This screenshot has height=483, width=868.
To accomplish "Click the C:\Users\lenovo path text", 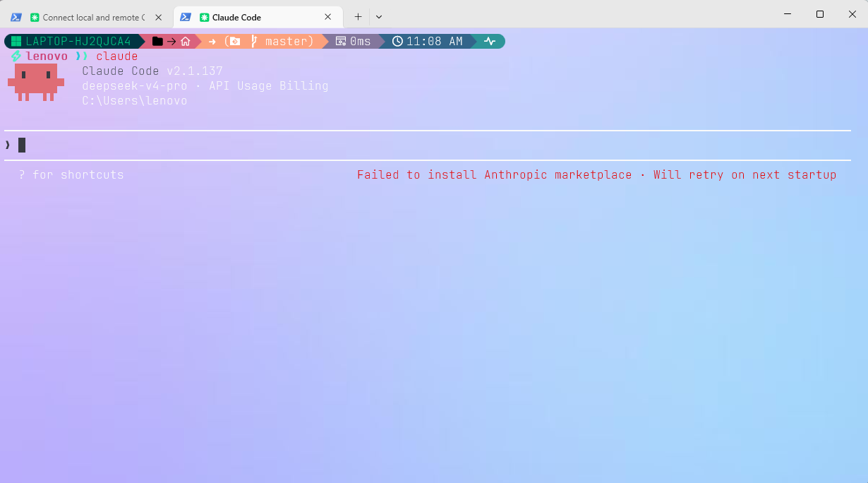I will click(x=135, y=101).
